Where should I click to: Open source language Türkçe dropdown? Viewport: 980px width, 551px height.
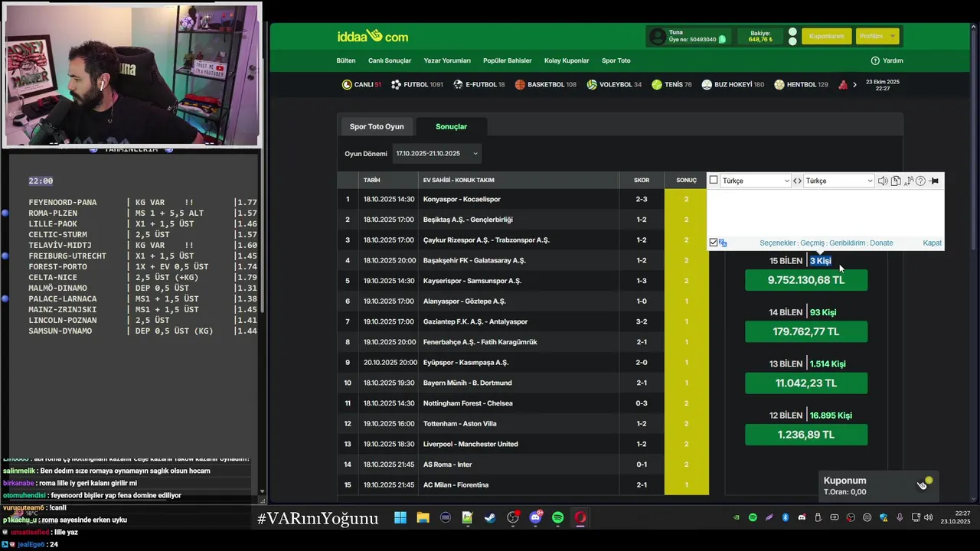coord(756,181)
